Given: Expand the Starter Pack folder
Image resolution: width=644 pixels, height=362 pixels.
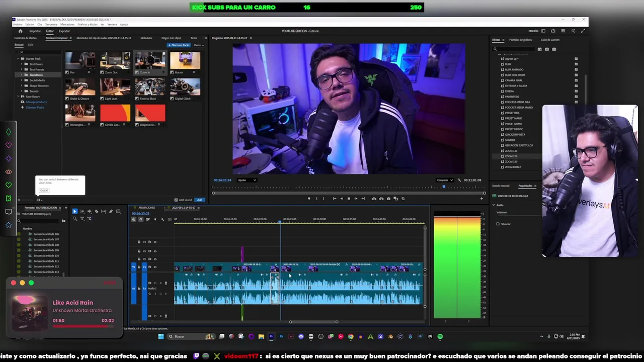Looking at the screenshot, I should tap(18, 59).
